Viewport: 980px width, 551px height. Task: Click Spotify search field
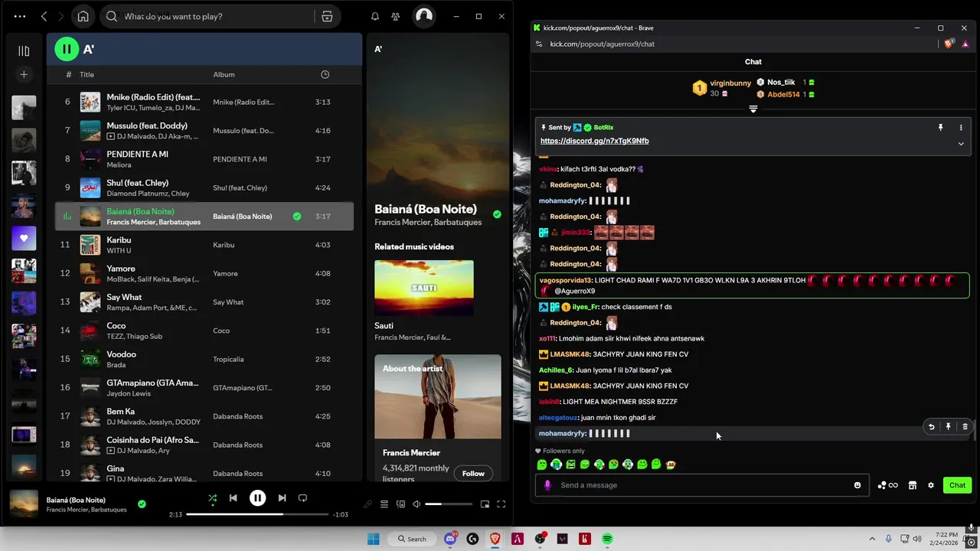tap(207, 16)
